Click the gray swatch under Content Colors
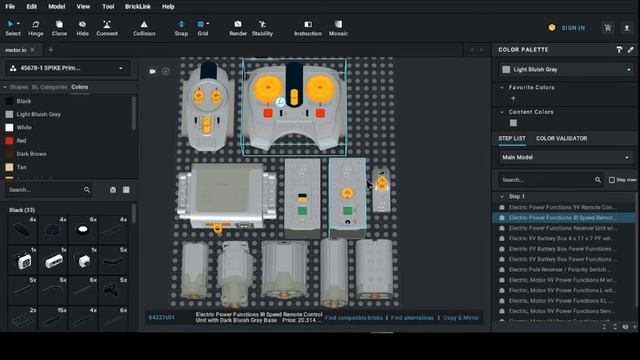The height and width of the screenshot is (360, 640). click(513, 123)
